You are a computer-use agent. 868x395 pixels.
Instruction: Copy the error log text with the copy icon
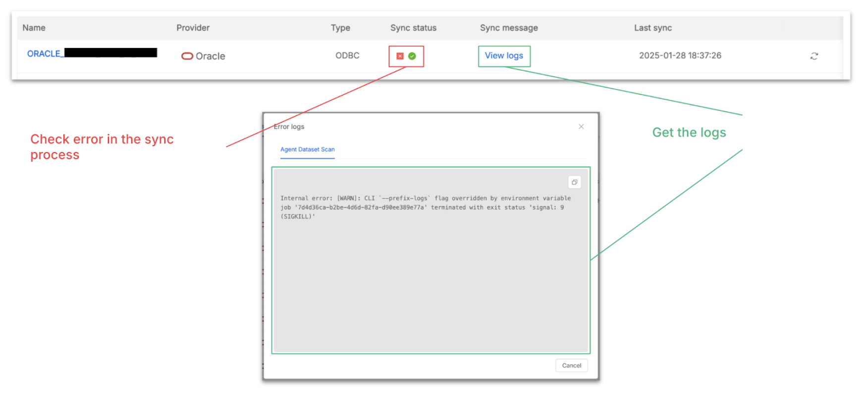pos(574,182)
